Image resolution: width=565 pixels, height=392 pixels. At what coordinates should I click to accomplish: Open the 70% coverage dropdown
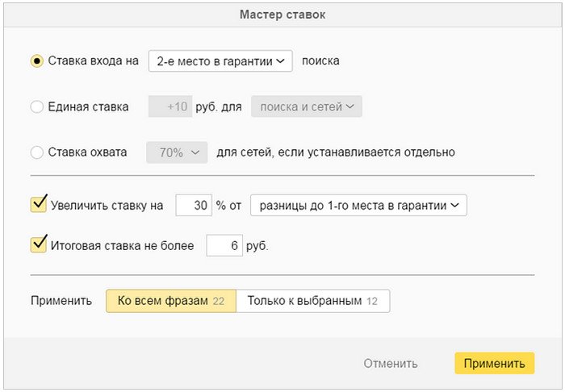click(177, 152)
